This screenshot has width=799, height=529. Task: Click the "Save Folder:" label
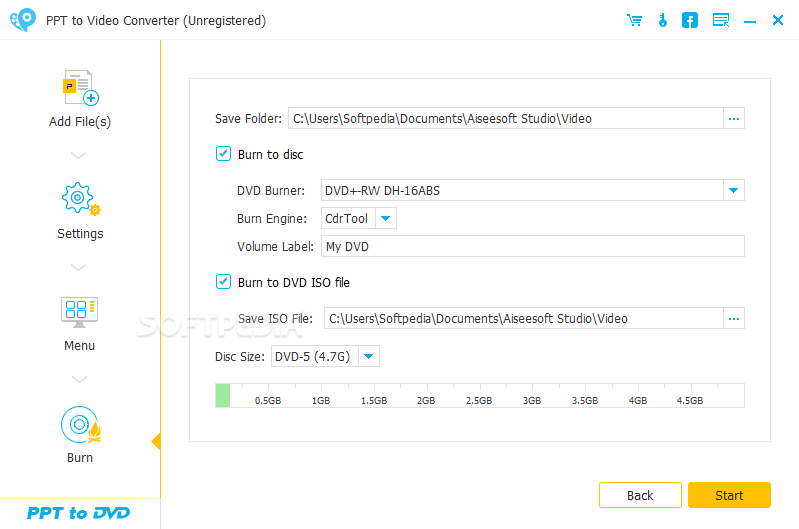point(248,119)
